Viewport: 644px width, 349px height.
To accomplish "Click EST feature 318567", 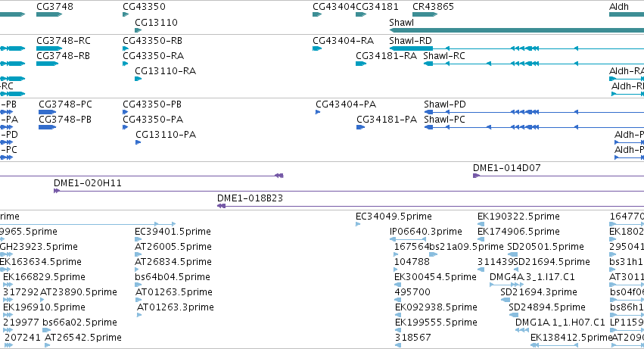I will coord(412,338).
